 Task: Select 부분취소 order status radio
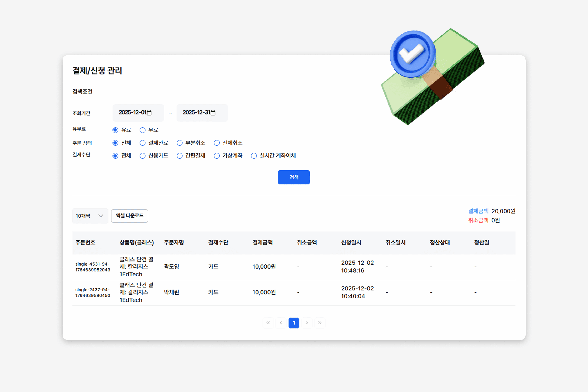point(179,143)
